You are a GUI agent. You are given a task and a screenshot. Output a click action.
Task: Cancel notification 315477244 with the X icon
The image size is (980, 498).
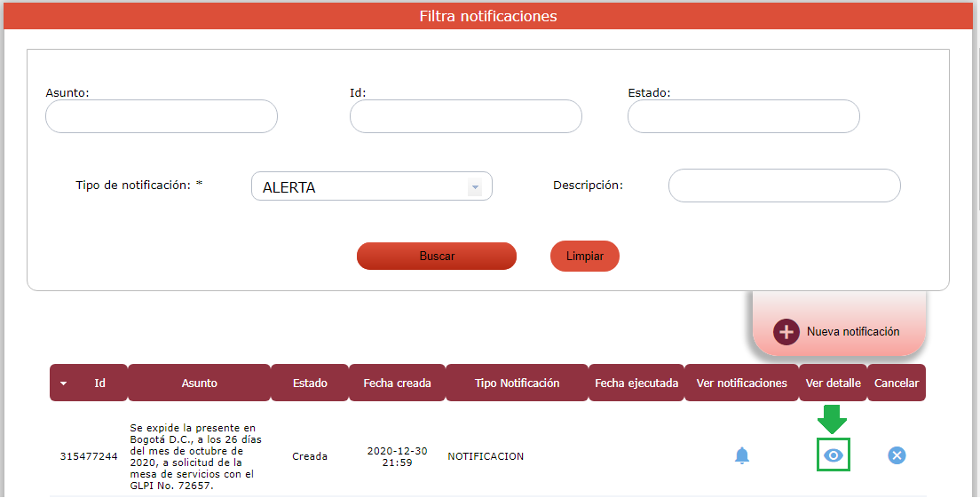897,455
